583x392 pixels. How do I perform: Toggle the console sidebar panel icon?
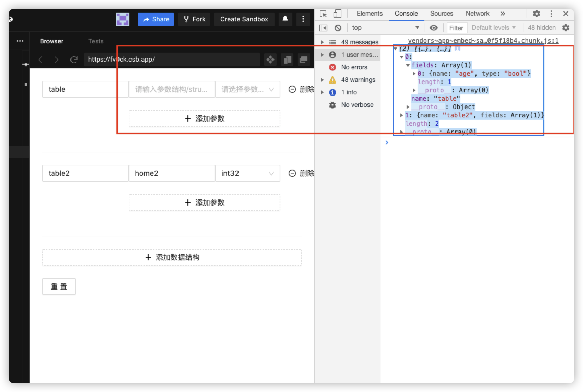(x=323, y=28)
